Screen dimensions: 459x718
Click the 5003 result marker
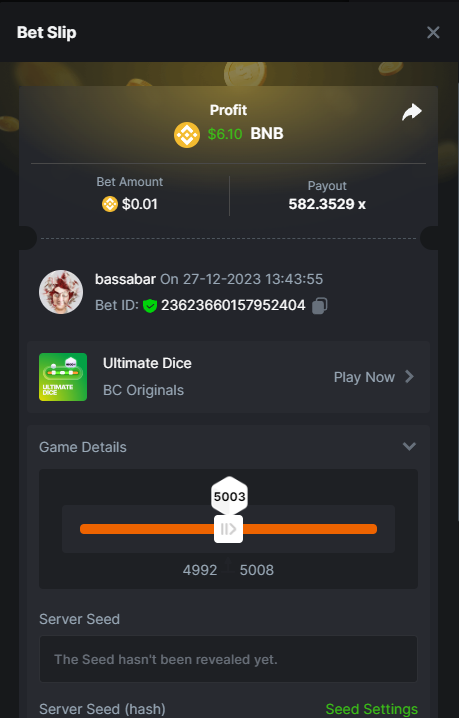230,496
